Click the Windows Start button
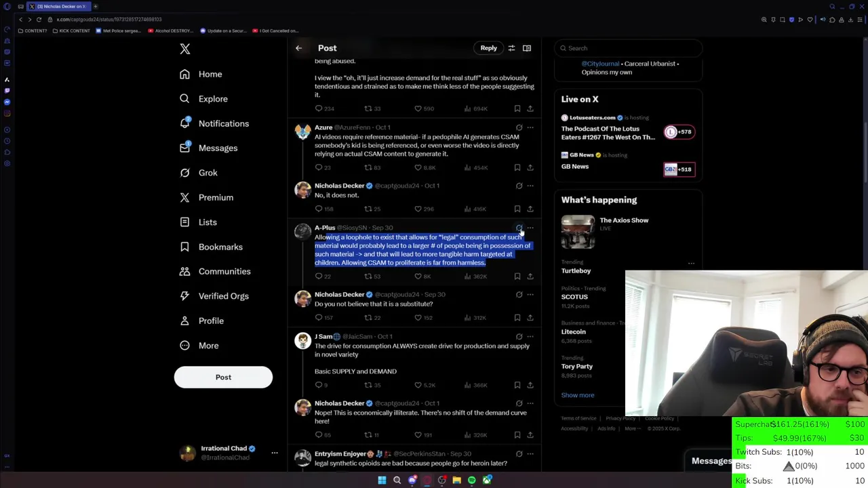868x488 pixels. pyautogui.click(x=382, y=480)
